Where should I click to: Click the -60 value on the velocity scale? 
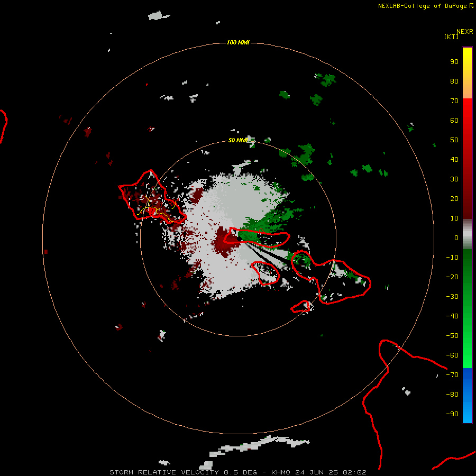click(452, 355)
